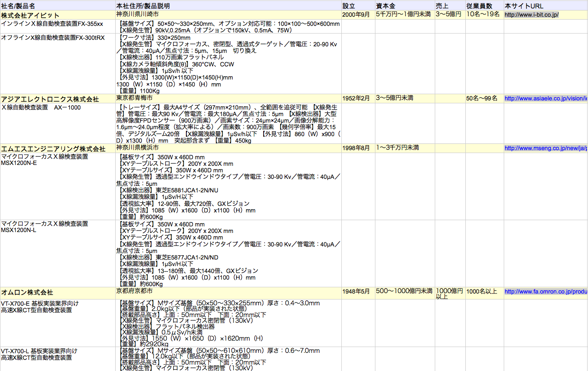Click the description cell mentioning 東芝E5877JCA1-2N/ND
Screen dimensions: 588x371
click(x=228, y=253)
